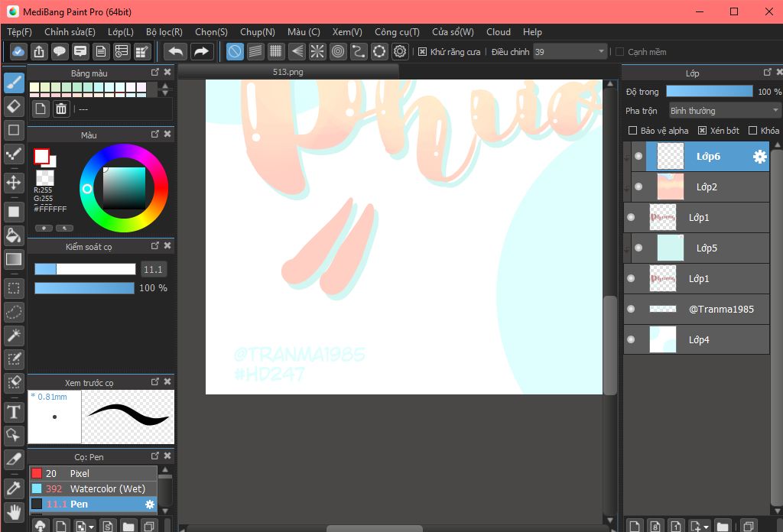Viewport: 783px width, 532px height.
Task: Click the Redo arrow in the toolbar
Action: [201, 51]
